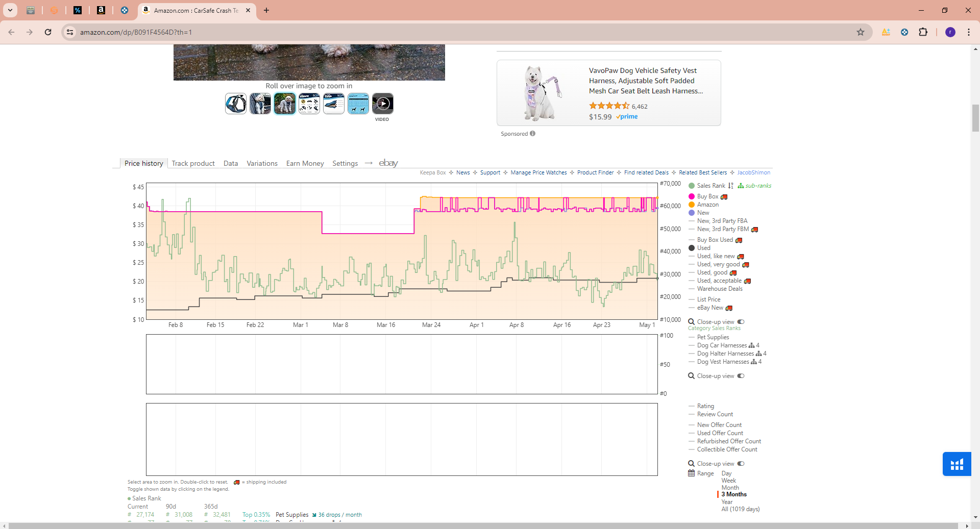The width and height of the screenshot is (980, 529).
Task: Open the JacobShimon account link
Action: click(753, 172)
